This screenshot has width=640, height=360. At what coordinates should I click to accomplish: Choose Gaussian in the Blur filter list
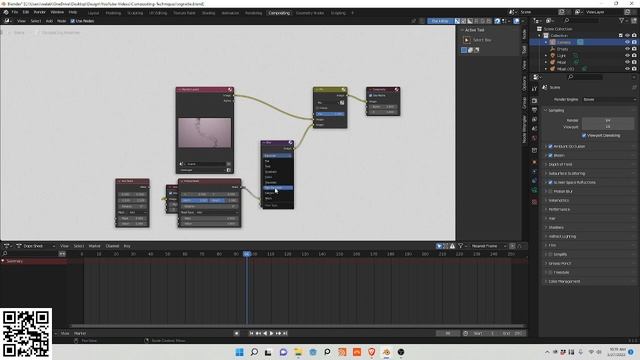pos(278,182)
